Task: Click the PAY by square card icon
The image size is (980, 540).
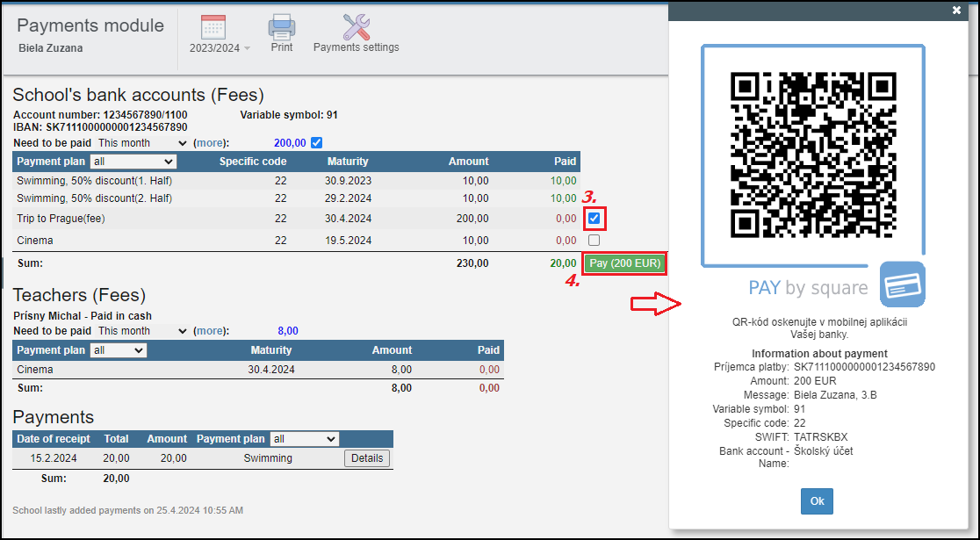Action: (x=903, y=284)
